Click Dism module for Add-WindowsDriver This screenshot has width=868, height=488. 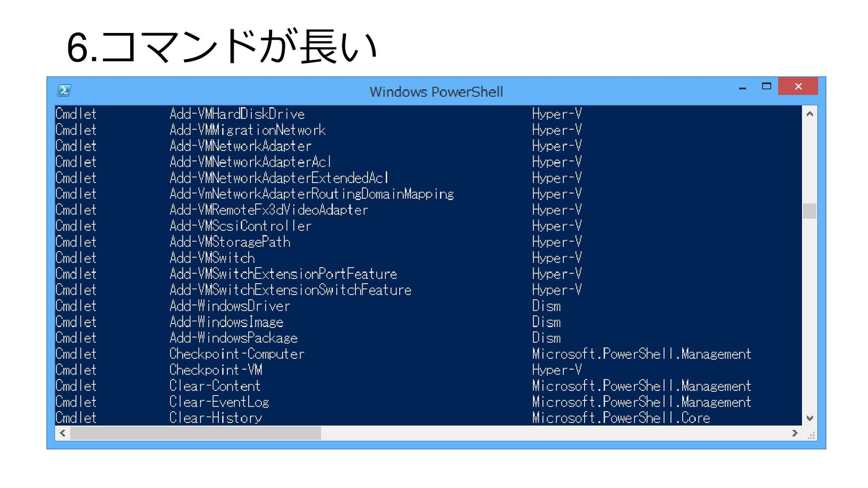[546, 306]
